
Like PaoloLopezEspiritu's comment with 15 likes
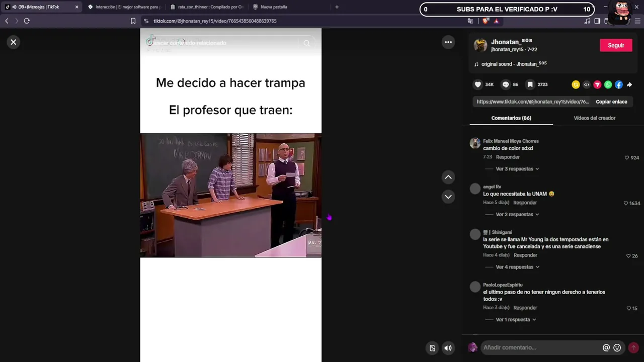[x=628, y=309]
